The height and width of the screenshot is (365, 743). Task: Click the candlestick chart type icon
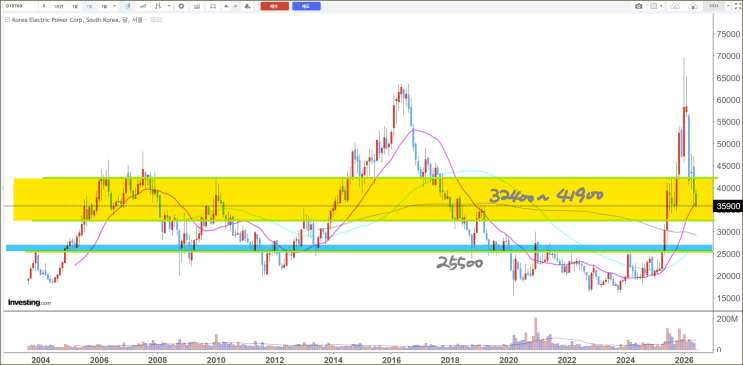pos(128,6)
